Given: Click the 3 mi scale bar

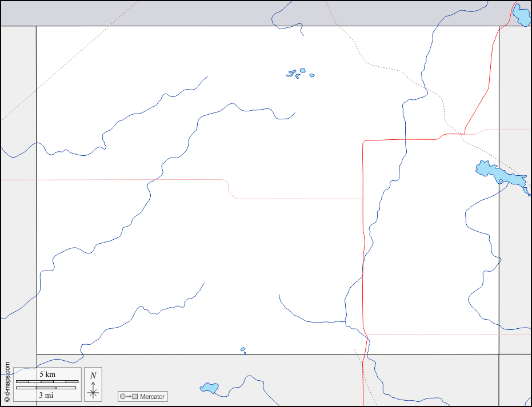Looking at the screenshot, I should [47, 388].
